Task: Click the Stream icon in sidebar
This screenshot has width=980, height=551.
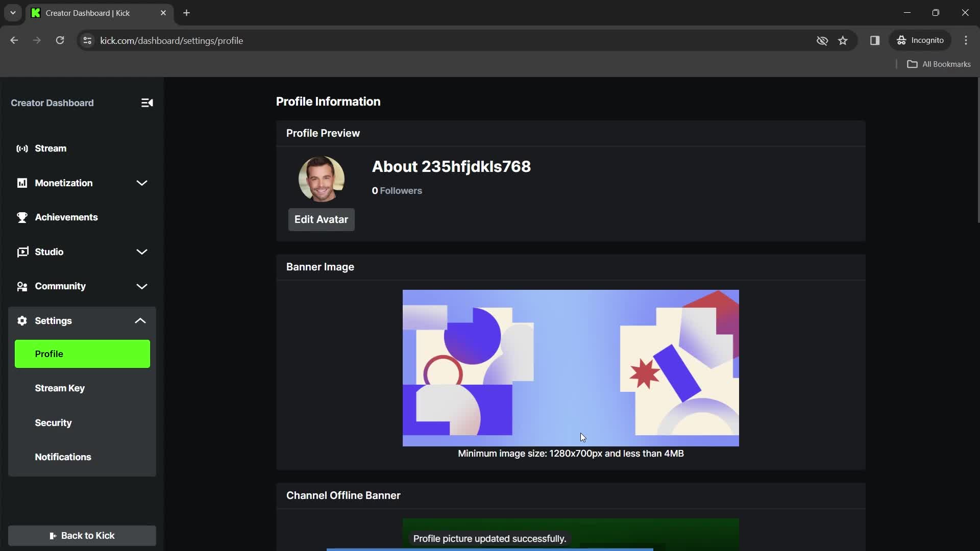Action: [22, 148]
